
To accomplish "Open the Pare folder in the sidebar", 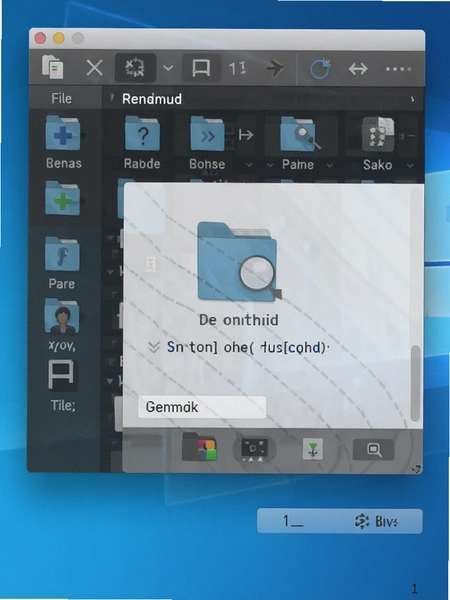I will [62, 254].
